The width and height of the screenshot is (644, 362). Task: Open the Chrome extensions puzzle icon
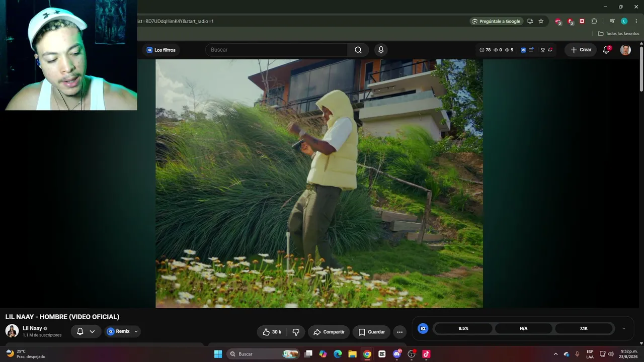click(594, 21)
